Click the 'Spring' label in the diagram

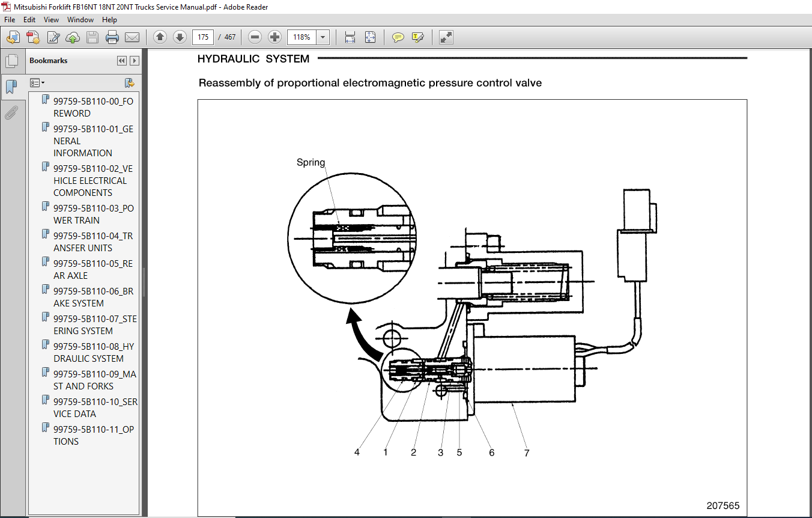pos(311,162)
